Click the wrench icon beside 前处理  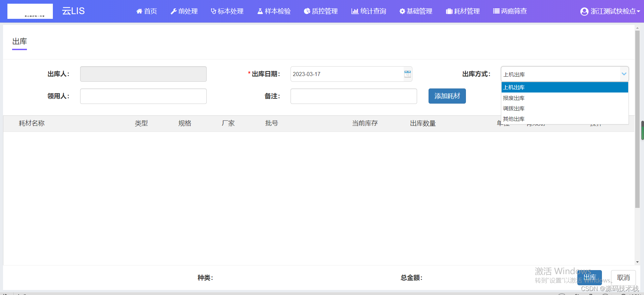tap(174, 11)
